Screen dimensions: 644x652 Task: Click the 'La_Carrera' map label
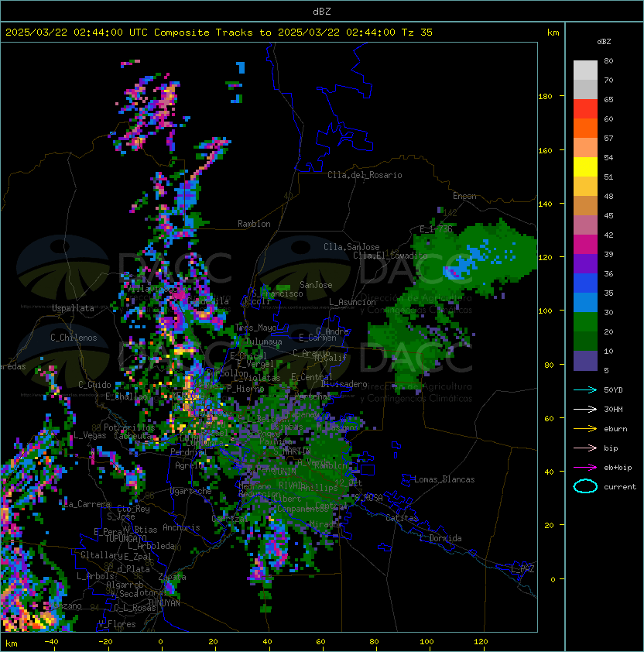pyautogui.click(x=87, y=504)
